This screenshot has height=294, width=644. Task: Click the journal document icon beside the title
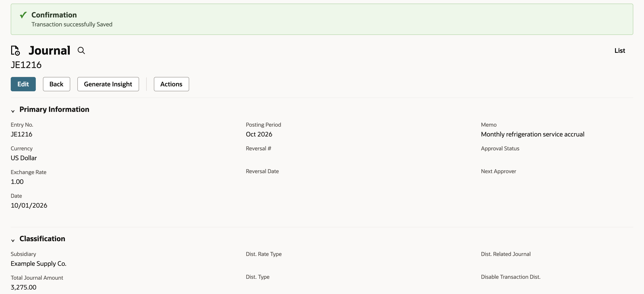tap(15, 51)
